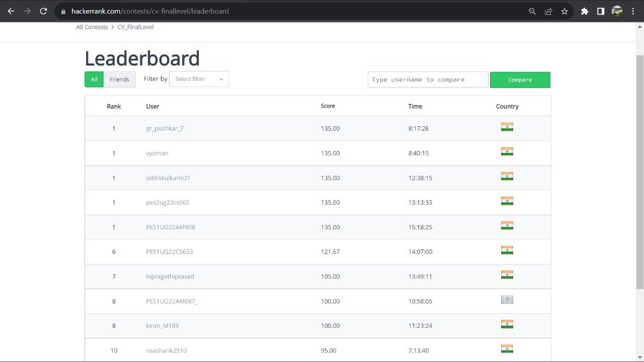The image size is (644, 362).
Task: Bookmark page with the star icon
Action: 565,11
